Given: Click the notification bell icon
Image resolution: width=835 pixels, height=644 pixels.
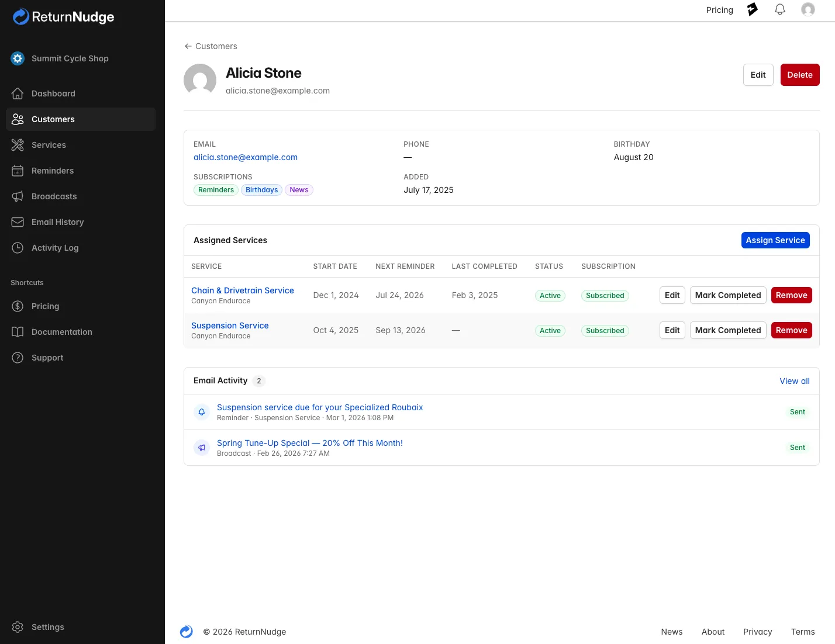Looking at the screenshot, I should [x=780, y=10].
